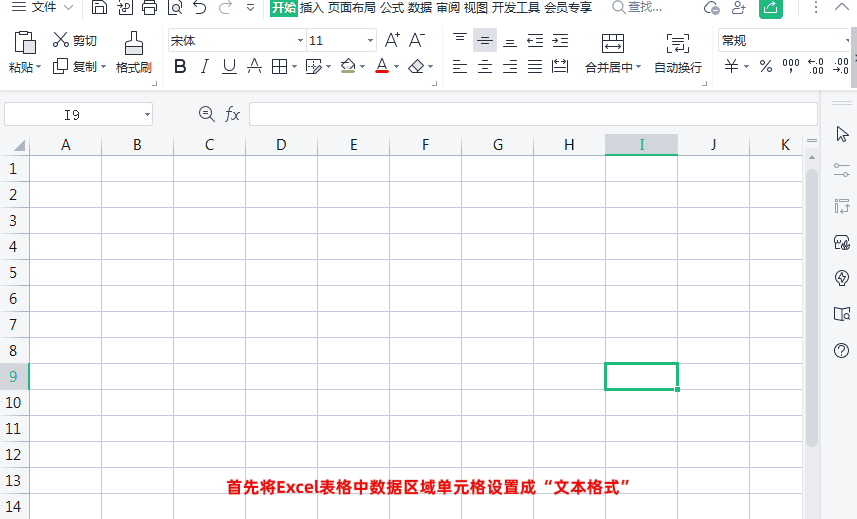Toggle Italic formatting

point(204,67)
